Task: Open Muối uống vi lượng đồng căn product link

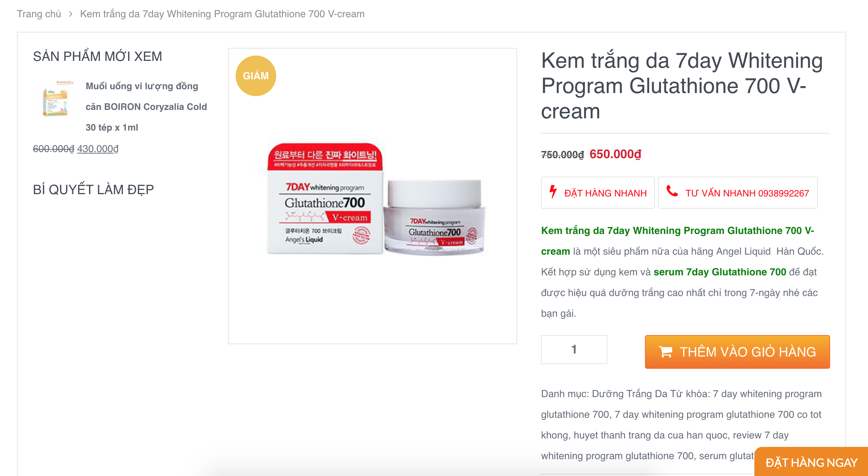Action: coord(146,107)
